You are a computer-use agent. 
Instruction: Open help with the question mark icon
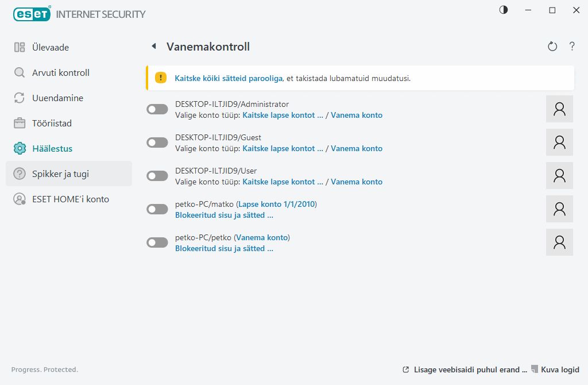[572, 47]
